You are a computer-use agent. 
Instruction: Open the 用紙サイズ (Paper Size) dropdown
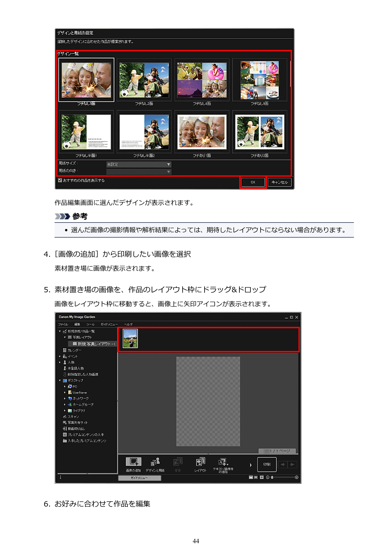tap(139, 164)
